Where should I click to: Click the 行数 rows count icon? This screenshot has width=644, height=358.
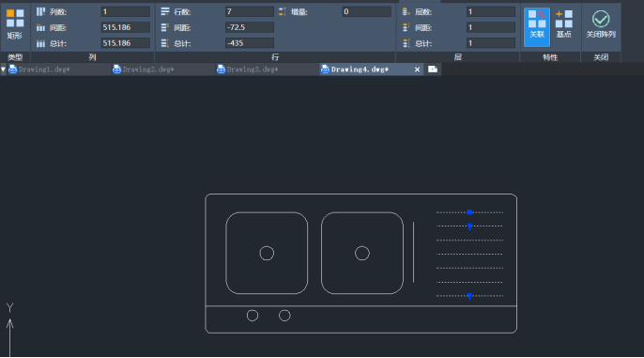coord(165,12)
